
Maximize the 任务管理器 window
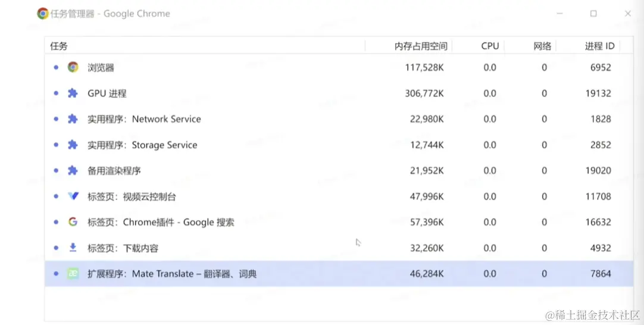pyautogui.click(x=593, y=14)
